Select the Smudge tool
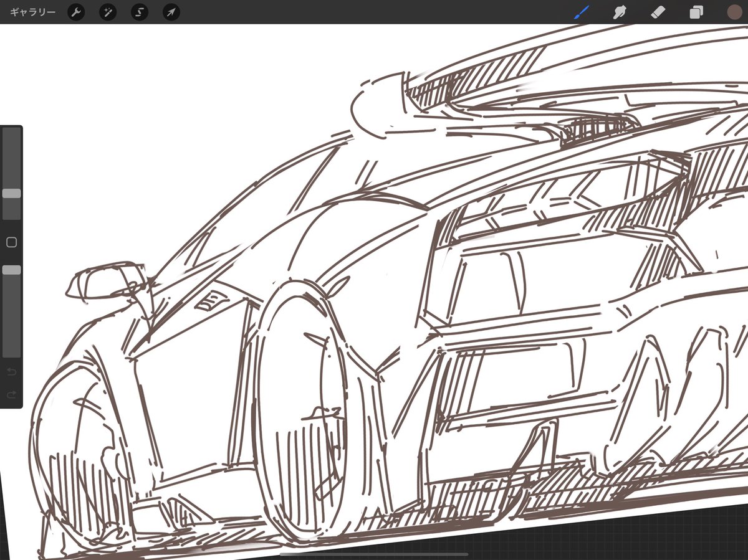The width and height of the screenshot is (748, 560). click(x=619, y=12)
